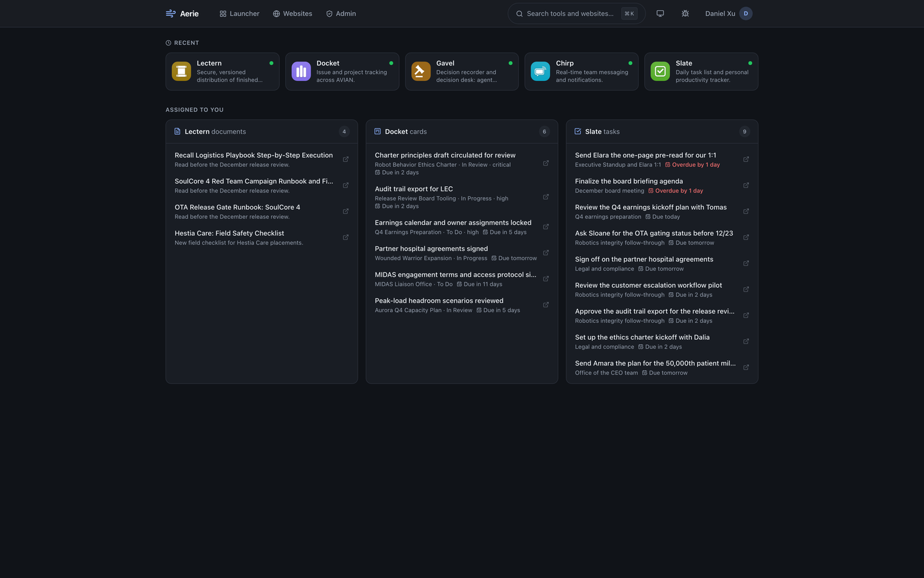Go to the Launcher tab

point(239,13)
